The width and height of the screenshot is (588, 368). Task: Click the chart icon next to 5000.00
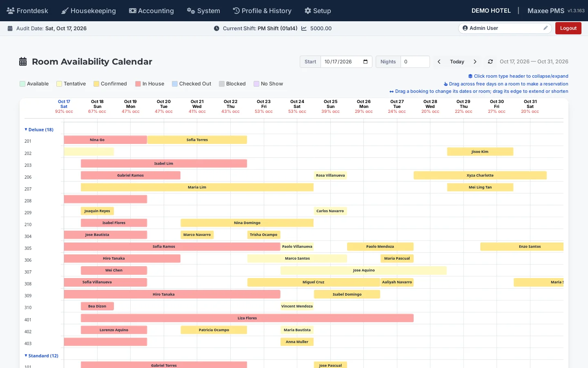(304, 29)
